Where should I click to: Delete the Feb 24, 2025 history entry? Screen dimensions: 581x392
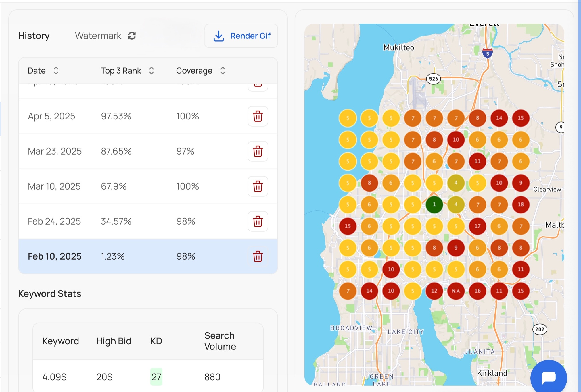point(258,221)
